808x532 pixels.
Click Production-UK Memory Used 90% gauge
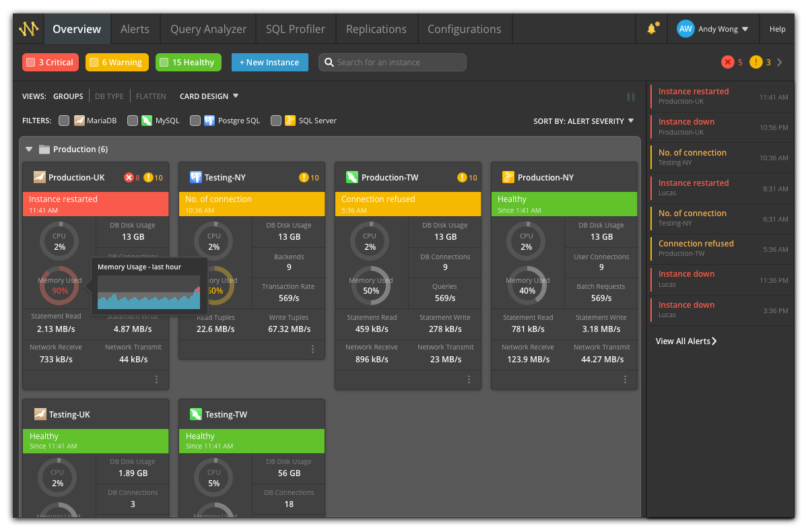59,286
